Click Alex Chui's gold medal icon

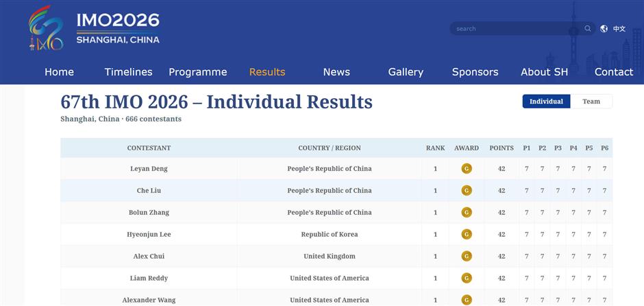pyautogui.click(x=467, y=256)
